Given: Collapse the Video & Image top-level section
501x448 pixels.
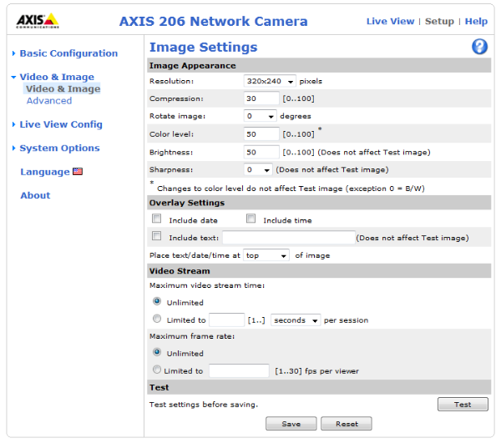Looking at the screenshot, I should point(57,77).
